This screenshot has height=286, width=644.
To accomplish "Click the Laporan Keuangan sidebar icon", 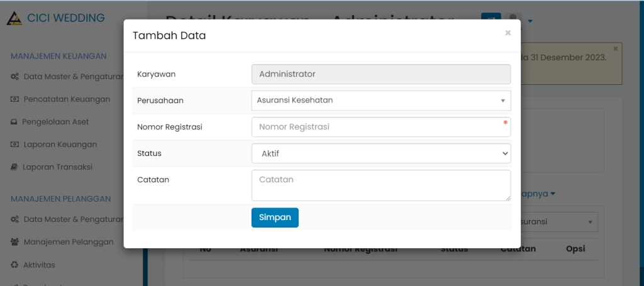I will pyautogui.click(x=15, y=145).
